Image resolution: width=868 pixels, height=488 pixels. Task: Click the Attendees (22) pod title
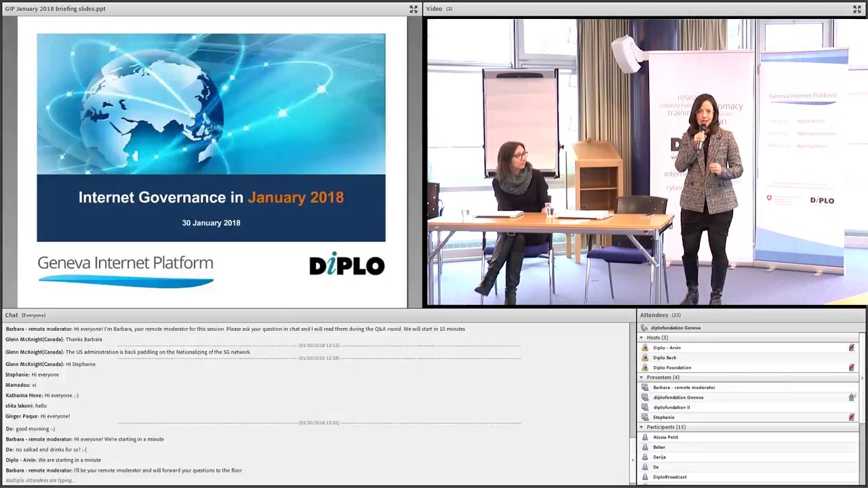tap(660, 315)
